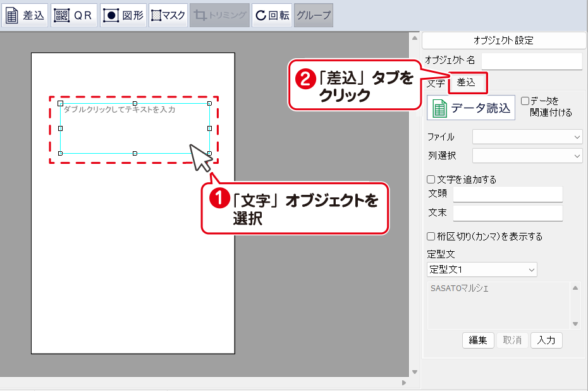Choose the マスク mask tool

(168, 16)
